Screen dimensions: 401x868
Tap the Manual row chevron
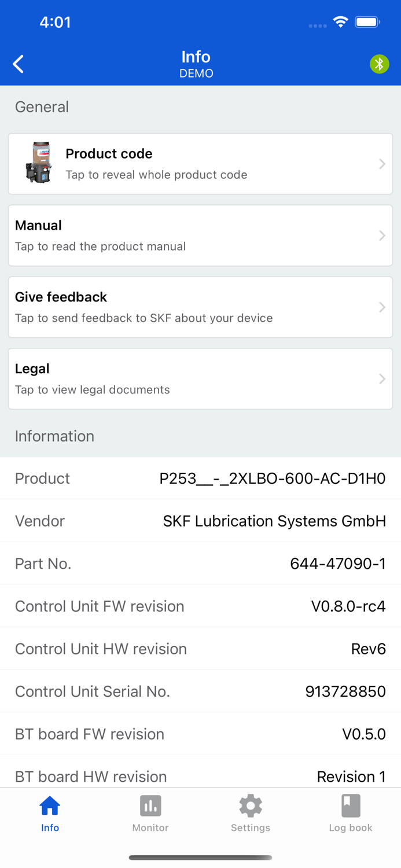(x=382, y=236)
